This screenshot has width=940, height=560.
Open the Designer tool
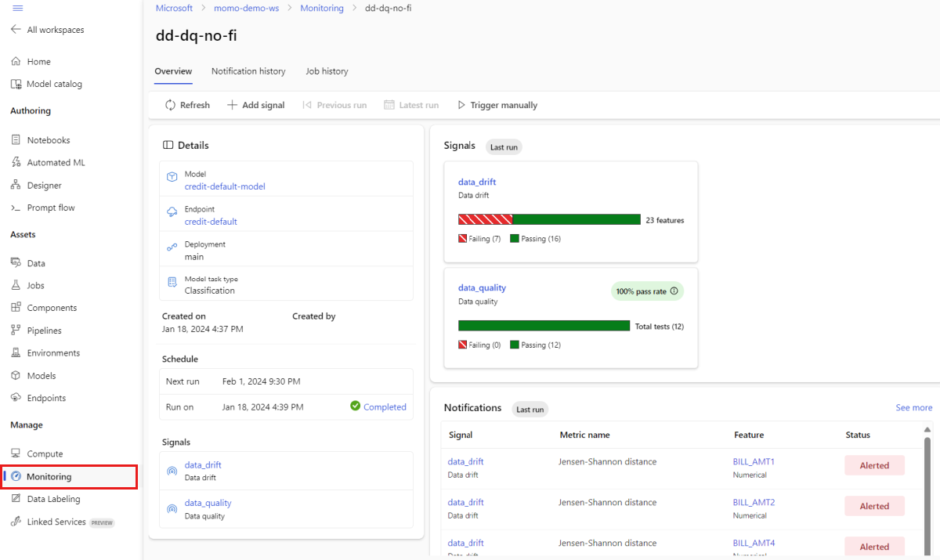point(45,185)
